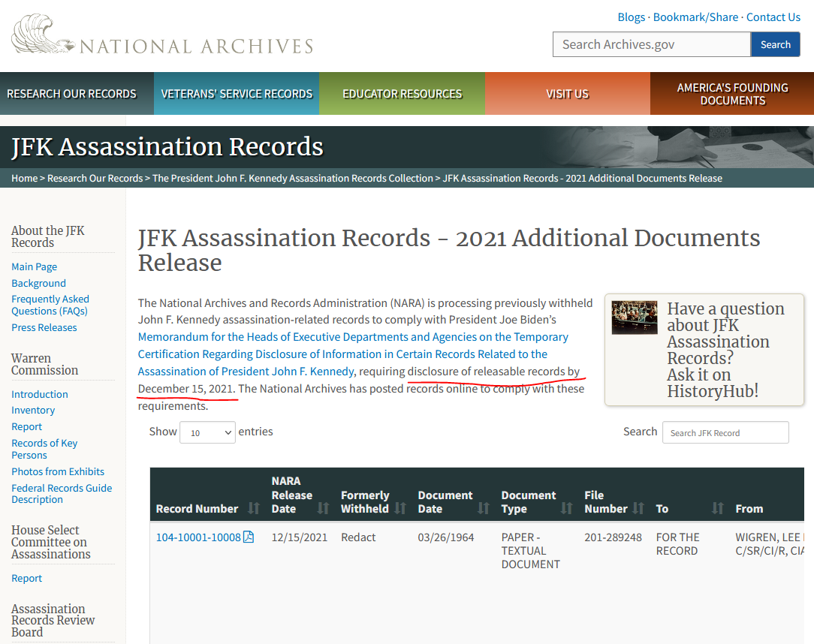Image resolution: width=814 pixels, height=644 pixels.
Task: Click the National Archives eagle logo
Action: pos(43,34)
